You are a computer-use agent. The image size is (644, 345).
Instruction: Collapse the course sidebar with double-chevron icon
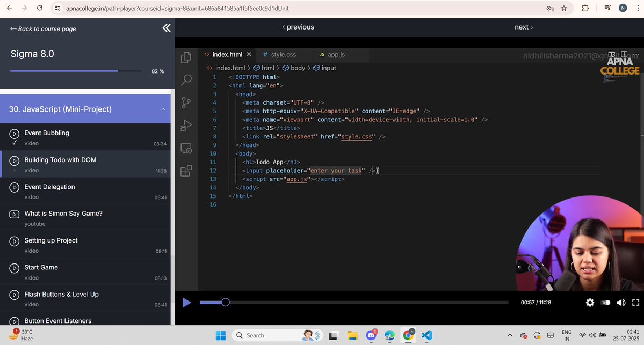coord(167,28)
